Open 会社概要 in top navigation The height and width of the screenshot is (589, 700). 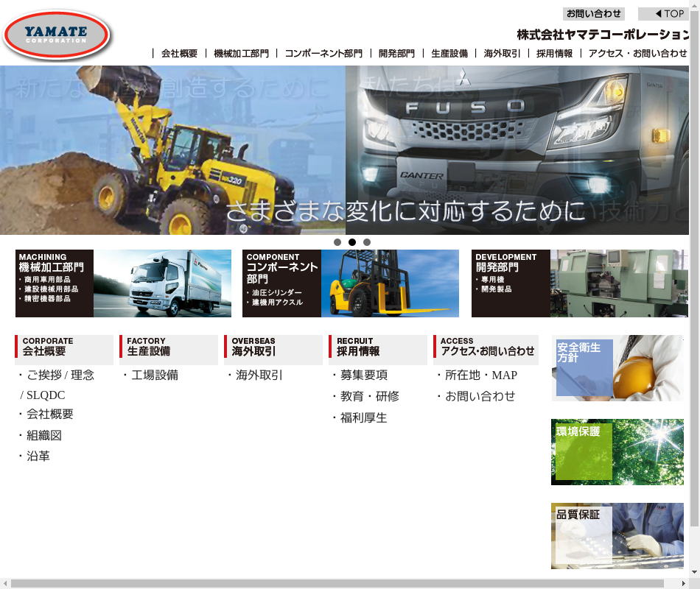179,54
